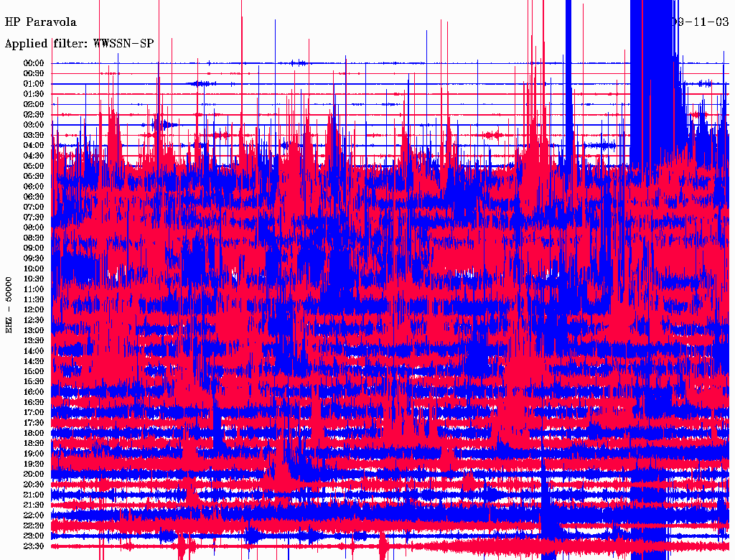Click the vertical axis label 'EHZ - 50000'
735x560 pixels.
tap(9, 305)
